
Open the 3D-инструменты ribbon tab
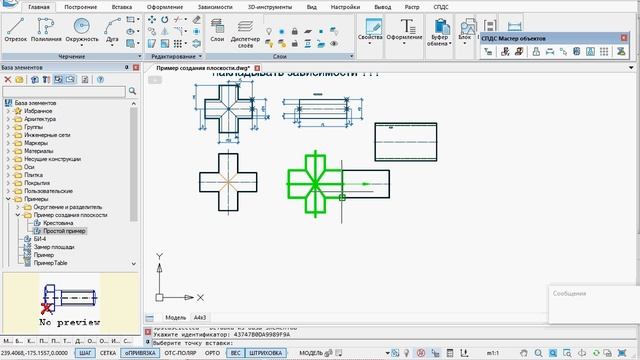270,7
